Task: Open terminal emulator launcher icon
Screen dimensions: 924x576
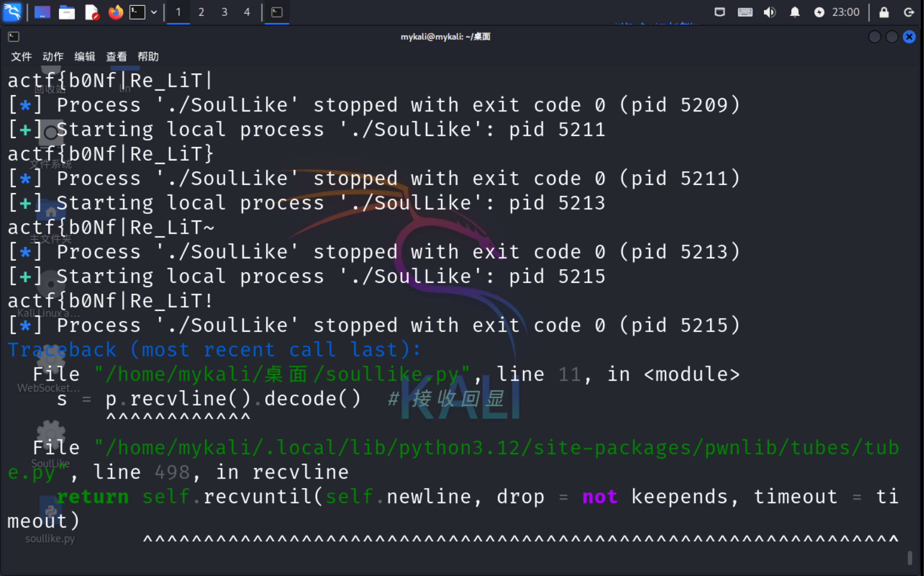Action: 137,12
